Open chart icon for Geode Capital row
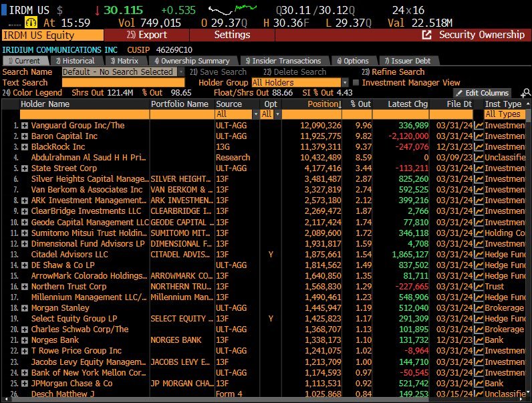This screenshot has height=403, width=532. coord(479,223)
